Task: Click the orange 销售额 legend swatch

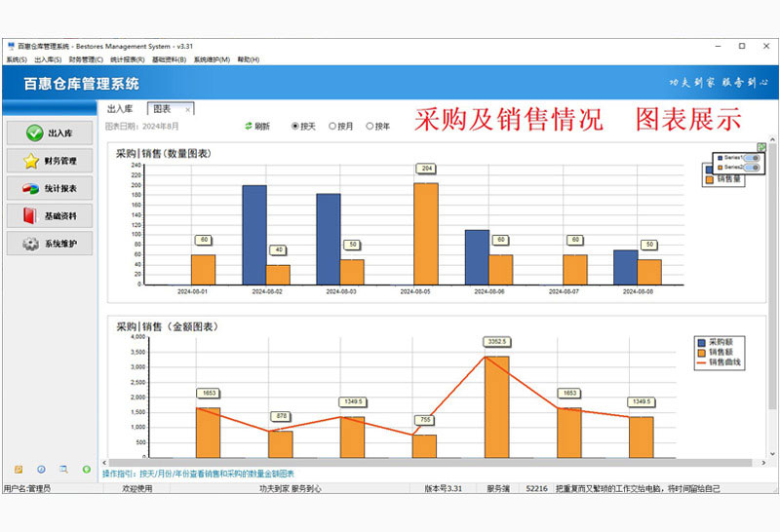Action: click(702, 353)
